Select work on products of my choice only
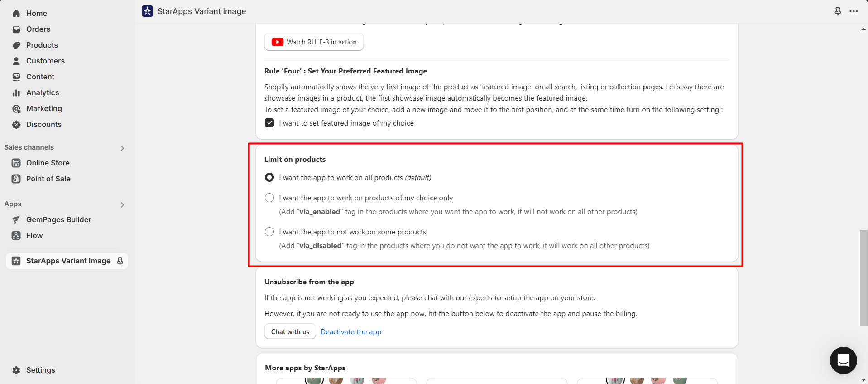868x384 pixels. [x=269, y=198]
